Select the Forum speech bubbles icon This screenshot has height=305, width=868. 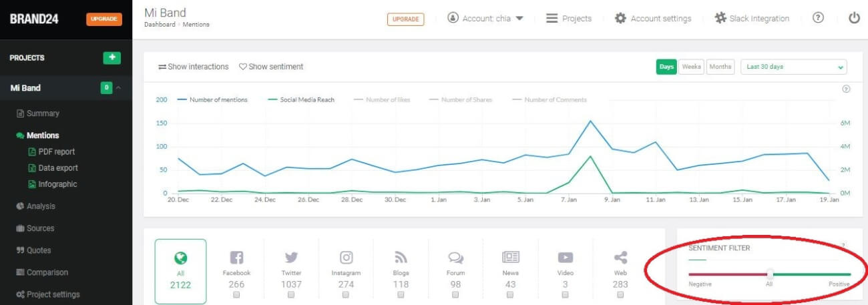point(455,258)
